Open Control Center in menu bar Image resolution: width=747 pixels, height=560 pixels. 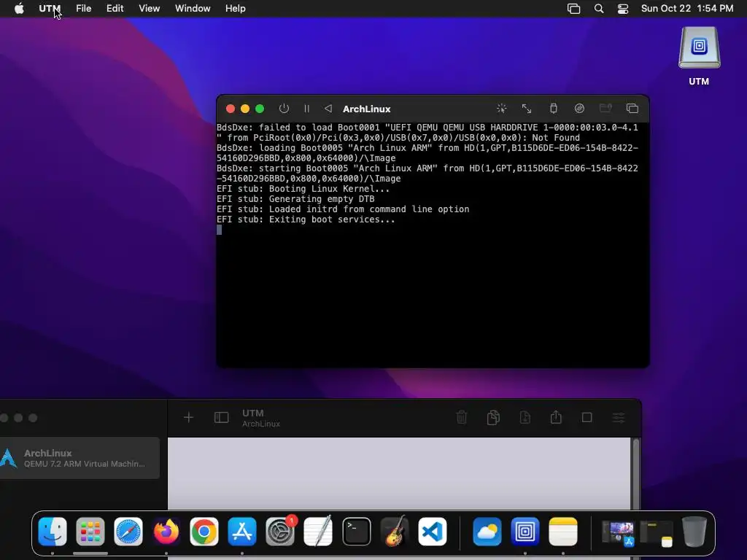pyautogui.click(x=623, y=9)
